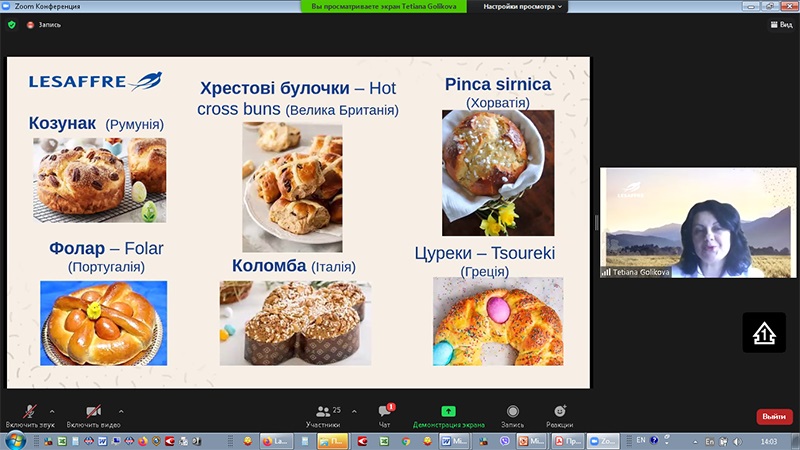The height and width of the screenshot is (450, 800).
Task: Open the Чат chat panel
Action: [385, 415]
